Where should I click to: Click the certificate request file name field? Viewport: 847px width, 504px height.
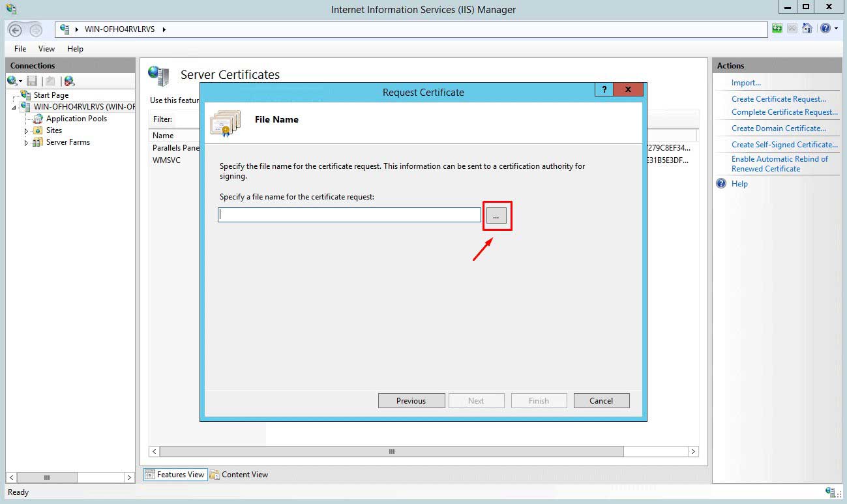click(349, 215)
